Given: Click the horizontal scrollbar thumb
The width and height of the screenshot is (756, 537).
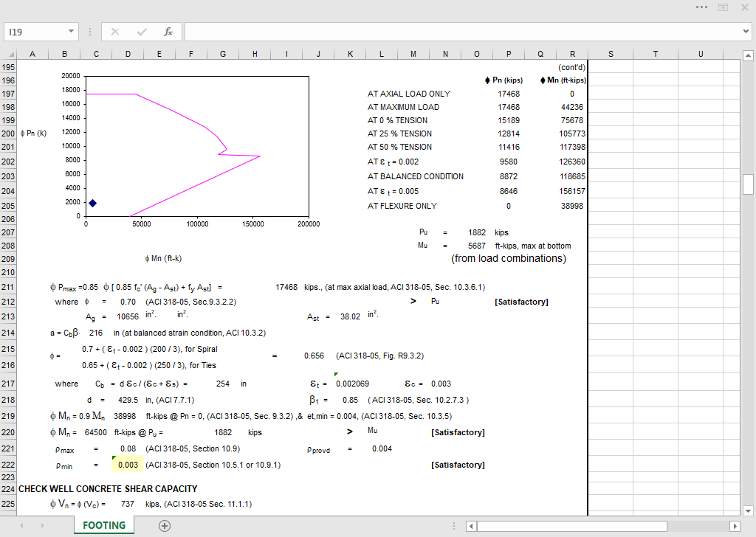Looking at the screenshot, I should (572, 526).
